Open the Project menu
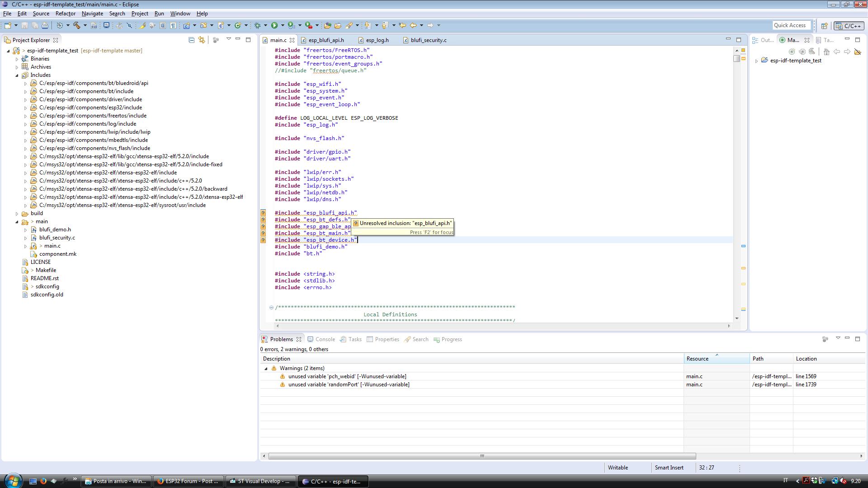This screenshot has height=488, width=868. [140, 14]
